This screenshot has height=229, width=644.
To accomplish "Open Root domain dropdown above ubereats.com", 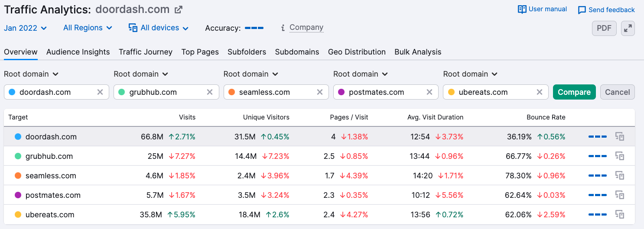I will 471,74.
